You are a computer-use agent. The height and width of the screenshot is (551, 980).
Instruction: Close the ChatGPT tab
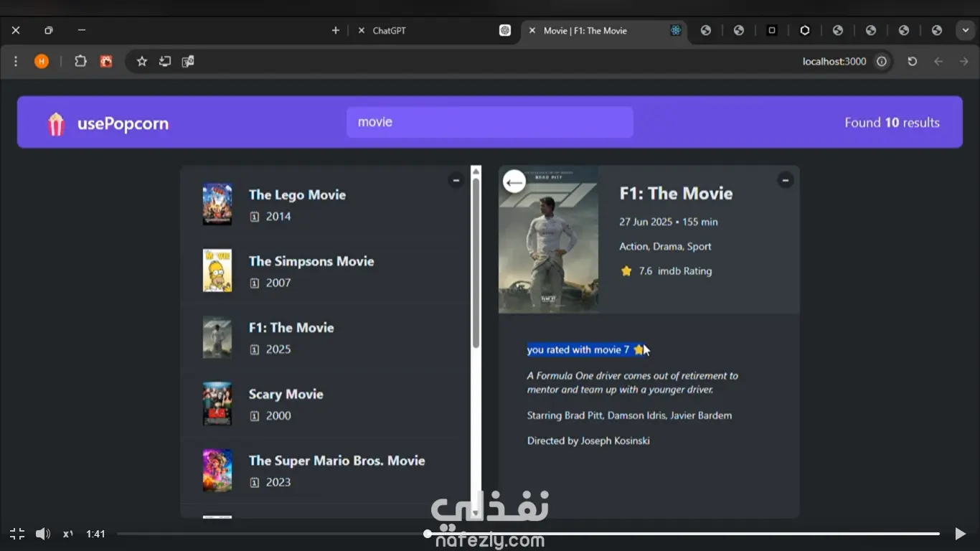(x=361, y=31)
